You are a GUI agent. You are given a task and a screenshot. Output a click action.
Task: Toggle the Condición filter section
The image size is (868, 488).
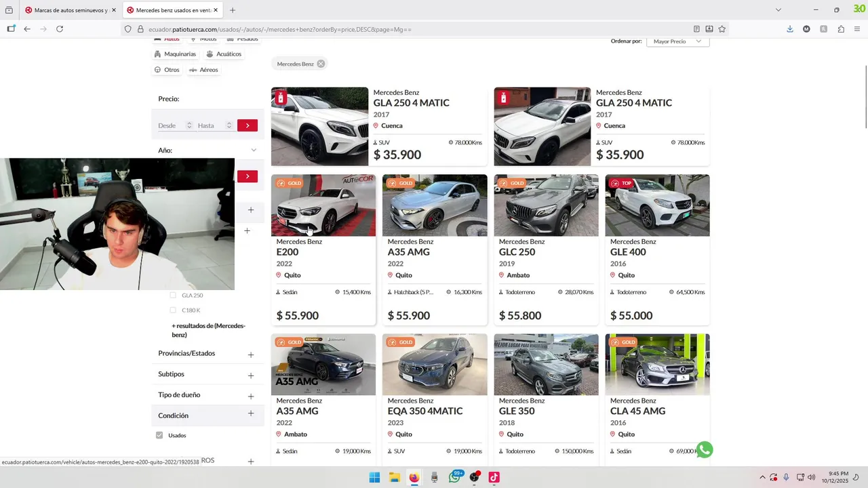251,413
